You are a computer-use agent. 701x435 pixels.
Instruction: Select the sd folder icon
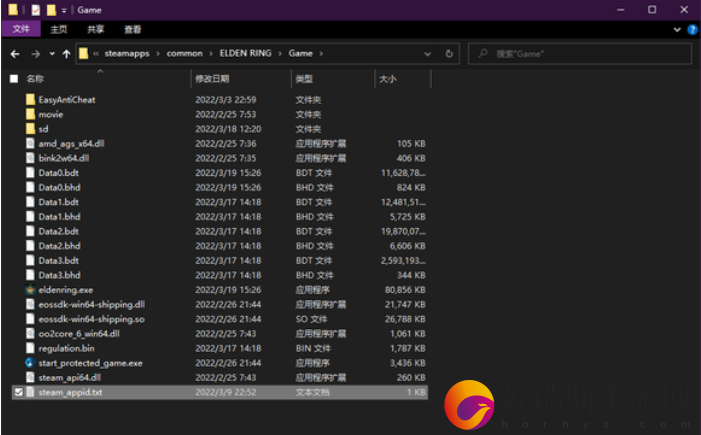[x=30, y=129]
